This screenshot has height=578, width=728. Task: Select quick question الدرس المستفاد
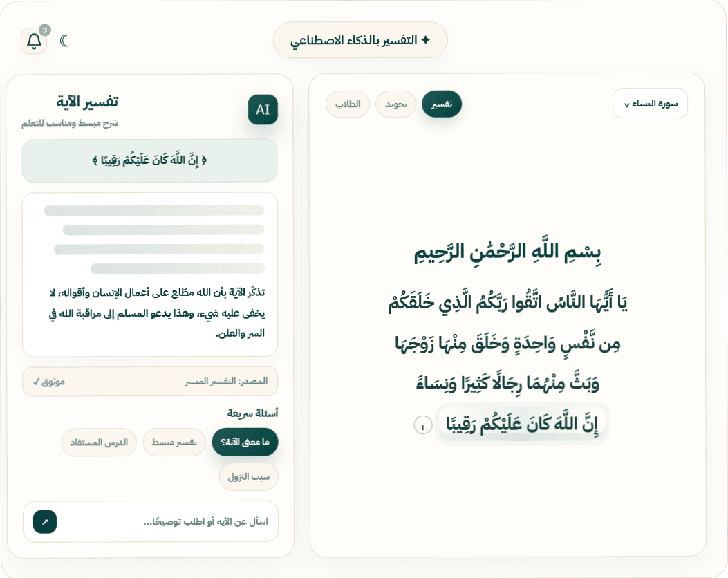coord(98,442)
